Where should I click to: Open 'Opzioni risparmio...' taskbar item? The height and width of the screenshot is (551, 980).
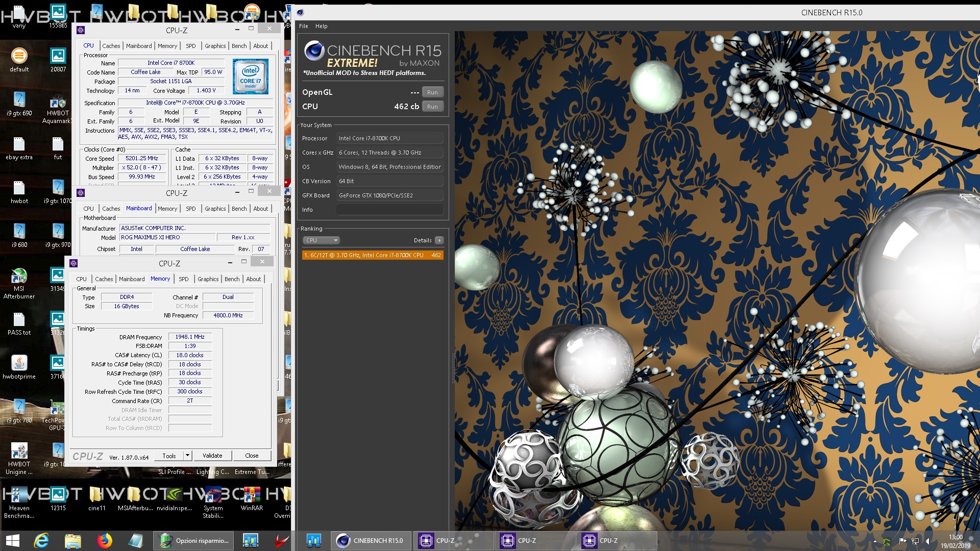tap(194, 540)
